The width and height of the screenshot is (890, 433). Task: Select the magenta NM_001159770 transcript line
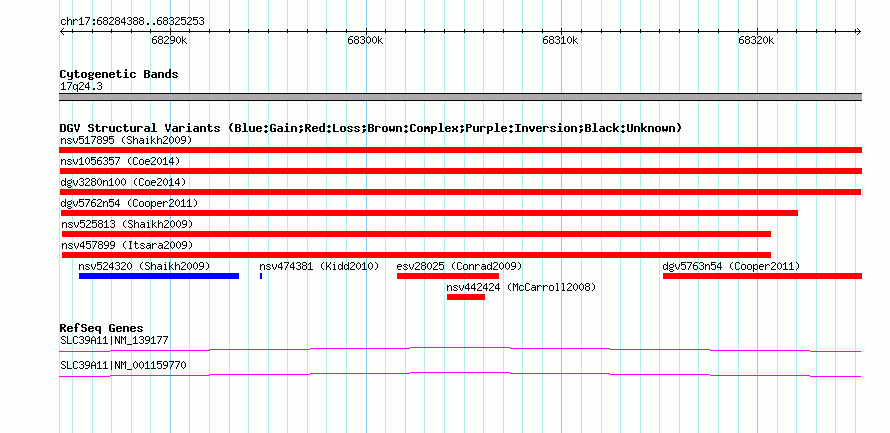pyautogui.click(x=460, y=375)
